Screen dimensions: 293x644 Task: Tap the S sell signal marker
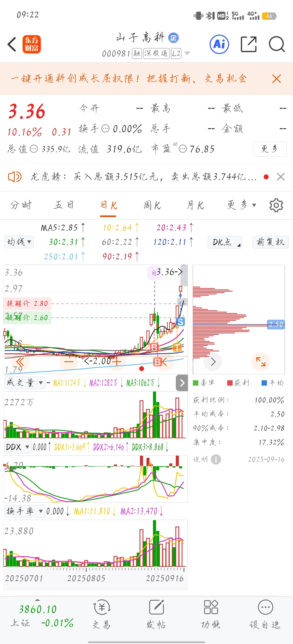pos(180,322)
